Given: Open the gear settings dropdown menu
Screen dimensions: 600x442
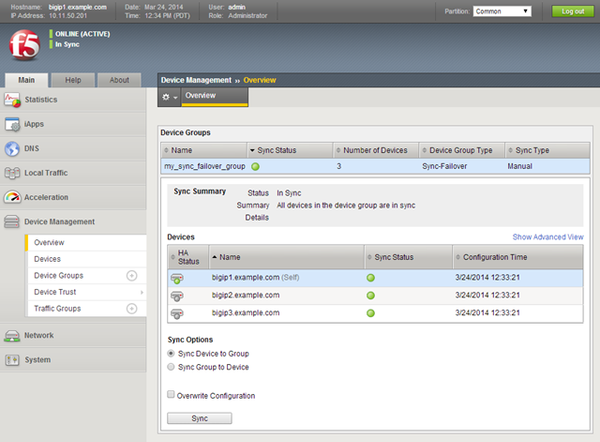Looking at the screenshot, I should pos(169,96).
